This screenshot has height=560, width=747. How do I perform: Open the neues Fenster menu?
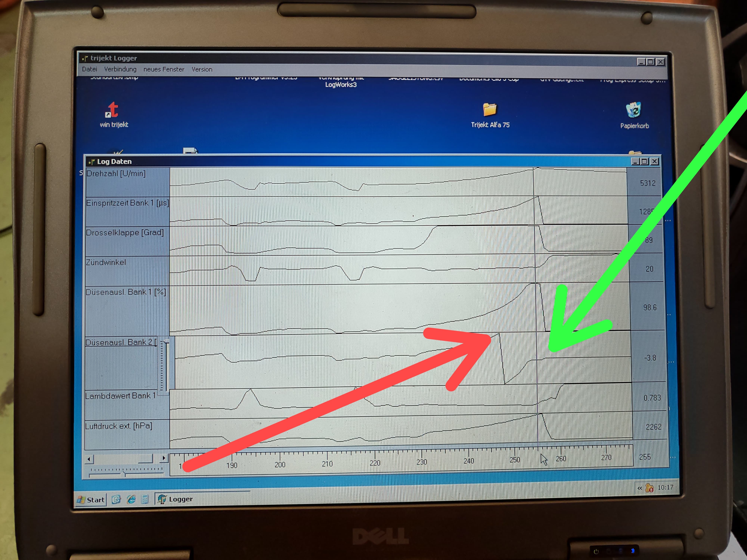point(164,69)
